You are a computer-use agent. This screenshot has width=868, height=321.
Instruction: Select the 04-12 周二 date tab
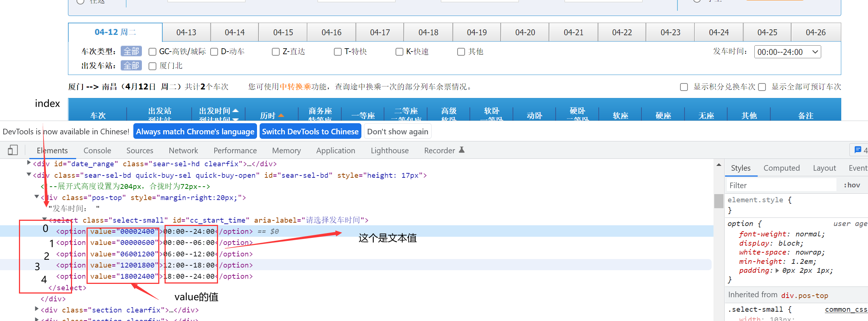coord(115,32)
